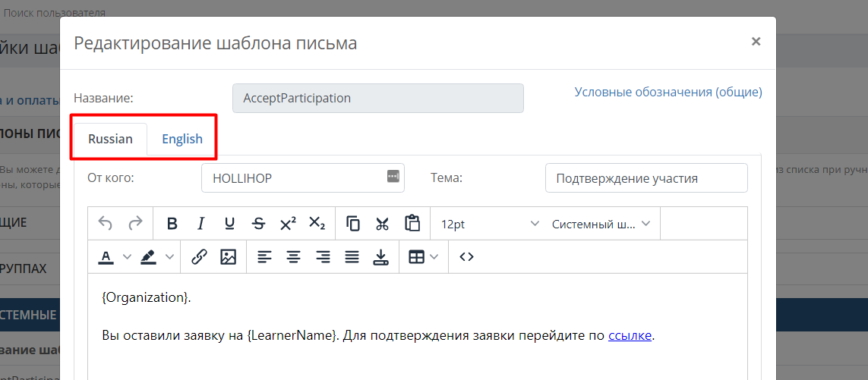Open the source code view icon
This screenshot has height=380, width=868.
(x=467, y=256)
